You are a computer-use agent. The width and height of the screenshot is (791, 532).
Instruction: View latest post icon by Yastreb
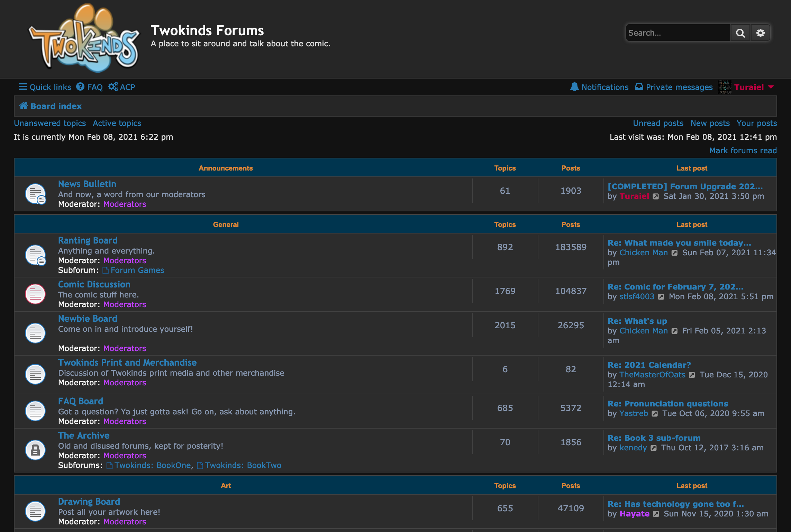click(x=655, y=414)
